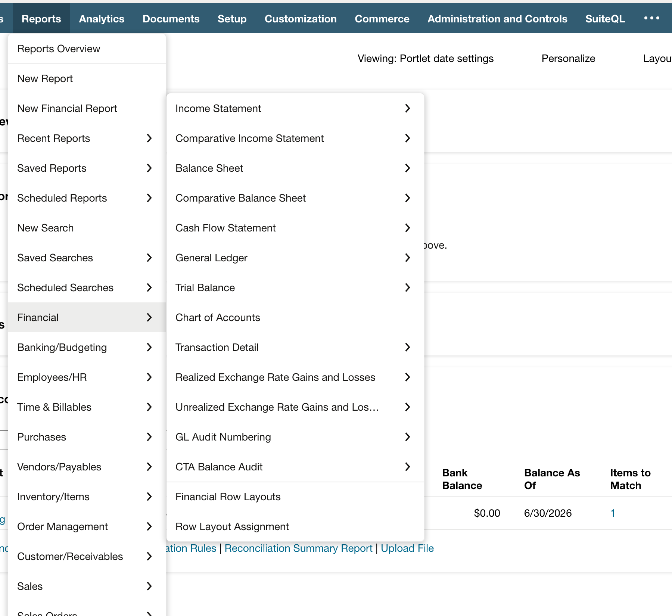Click the Upload File link
672x616 pixels.
tap(407, 548)
